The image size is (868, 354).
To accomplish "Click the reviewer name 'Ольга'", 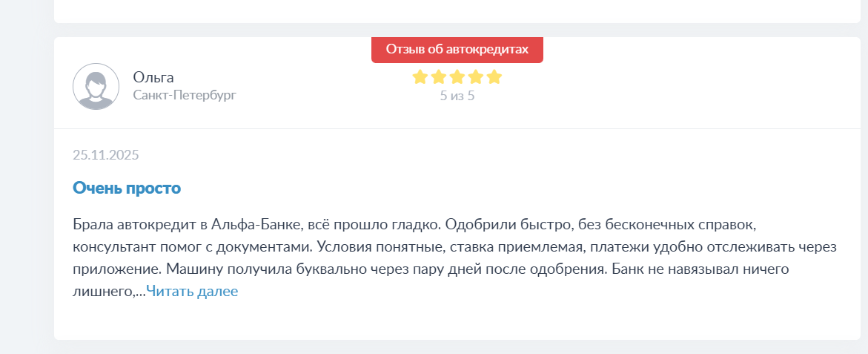I will pyautogui.click(x=153, y=77).
